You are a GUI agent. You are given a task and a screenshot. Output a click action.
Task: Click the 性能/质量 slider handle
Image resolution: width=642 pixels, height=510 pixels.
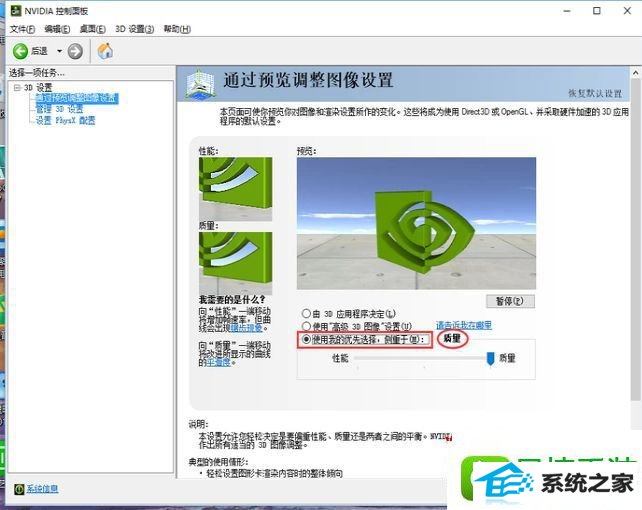point(491,359)
